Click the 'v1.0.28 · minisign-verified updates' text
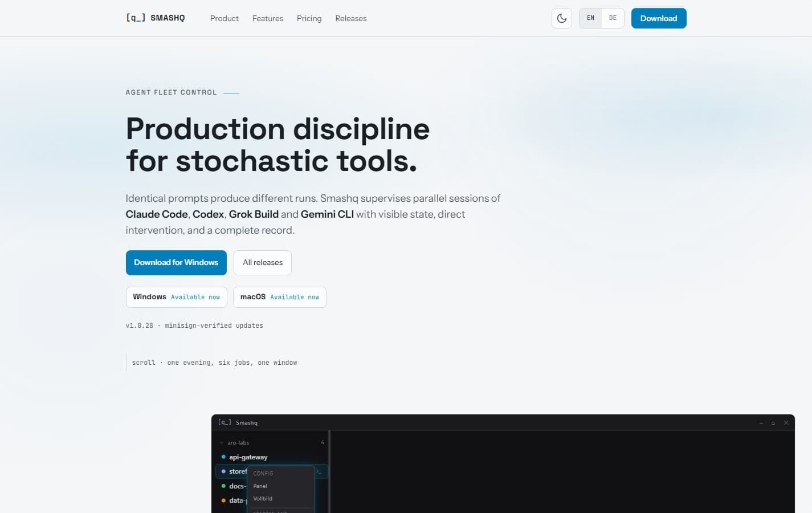 point(194,325)
